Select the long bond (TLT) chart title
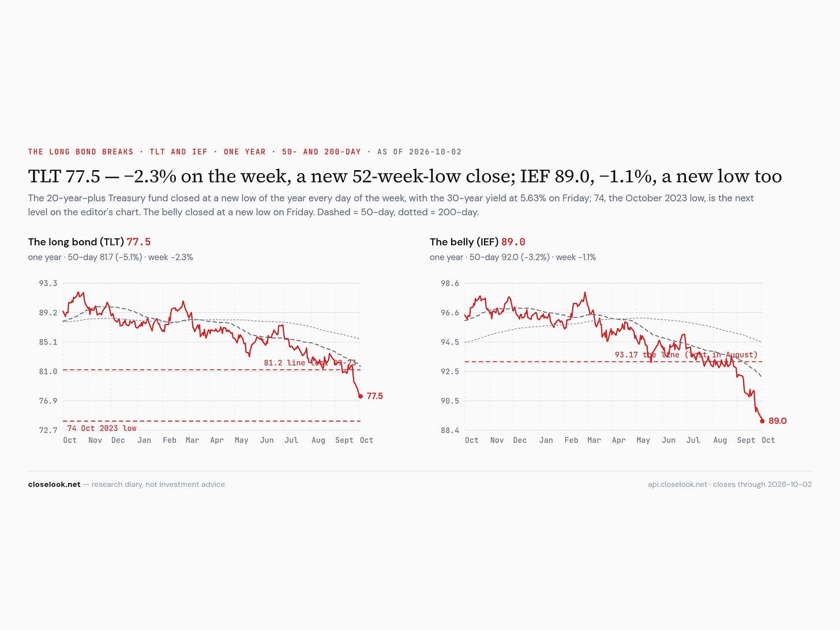840x630 pixels. [89, 242]
